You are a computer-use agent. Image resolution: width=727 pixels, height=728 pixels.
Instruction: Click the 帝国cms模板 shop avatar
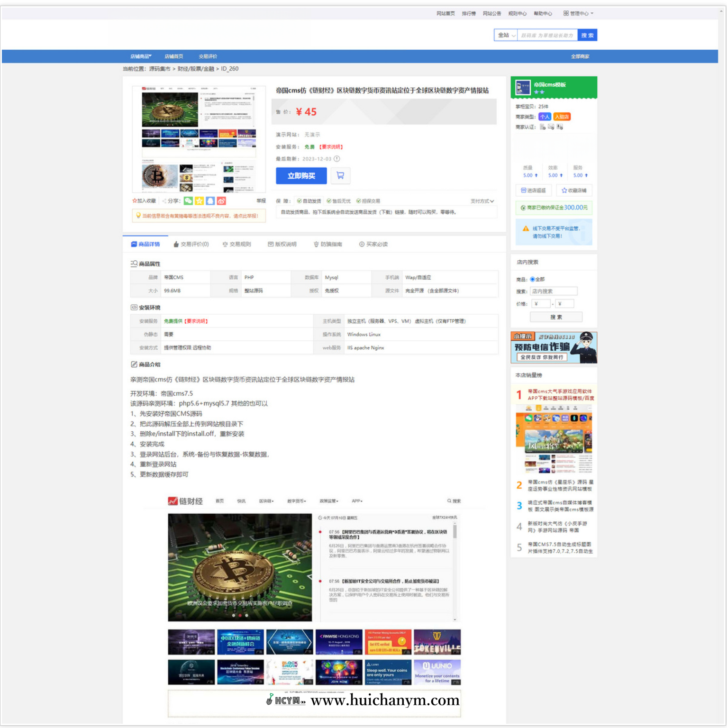(523, 87)
